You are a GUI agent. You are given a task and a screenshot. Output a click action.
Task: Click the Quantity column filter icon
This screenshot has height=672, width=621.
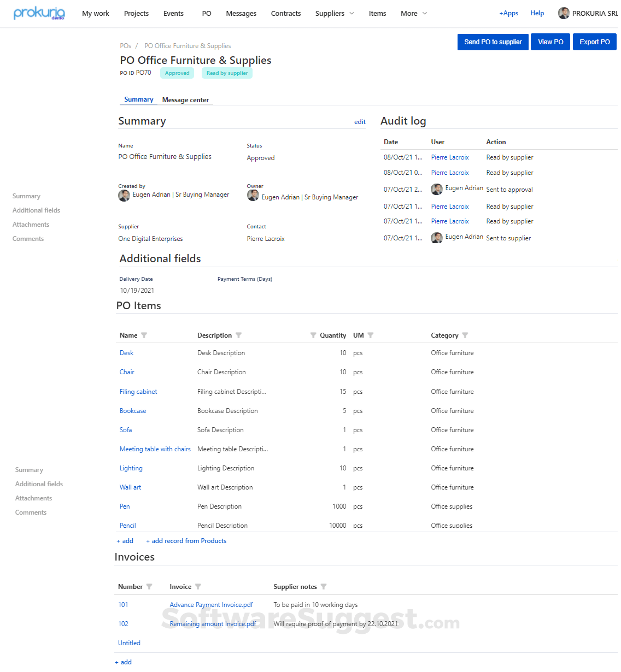tap(313, 335)
